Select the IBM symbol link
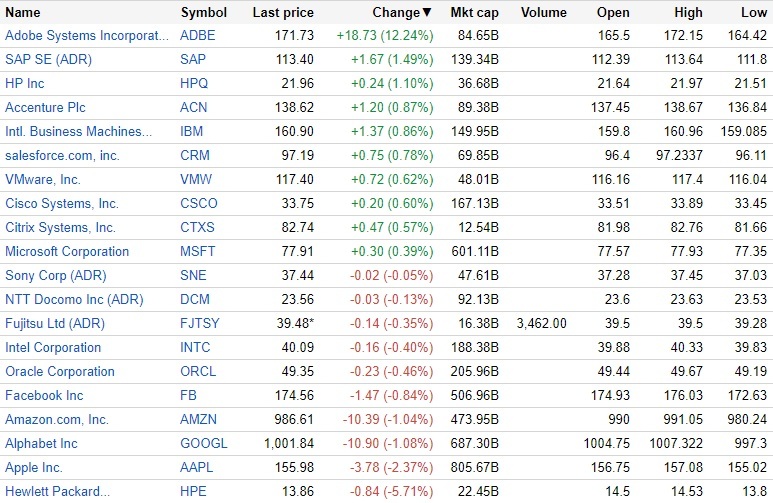Image resolution: width=773 pixels, height=503 pixels. click(x=191, y=131)
